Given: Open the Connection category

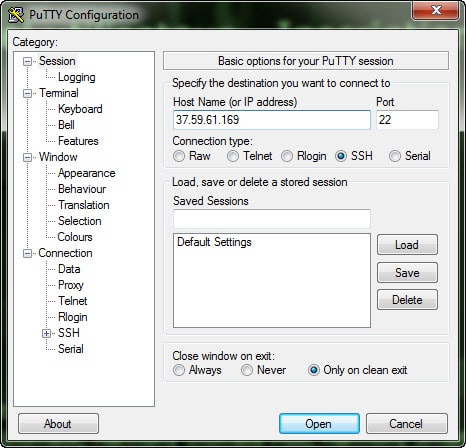Looking at the screenshot, I should (x=65, y=253).
